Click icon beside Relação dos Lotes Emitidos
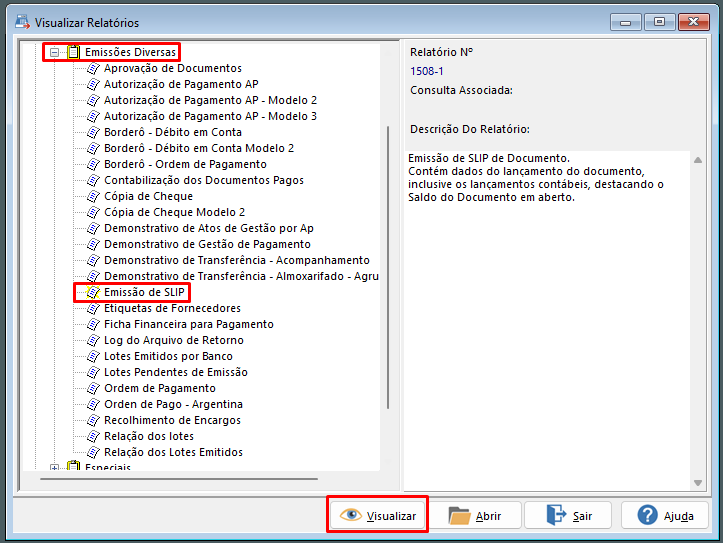The width and height of the screenshot is (723, 543). click(x=94, y=452)
